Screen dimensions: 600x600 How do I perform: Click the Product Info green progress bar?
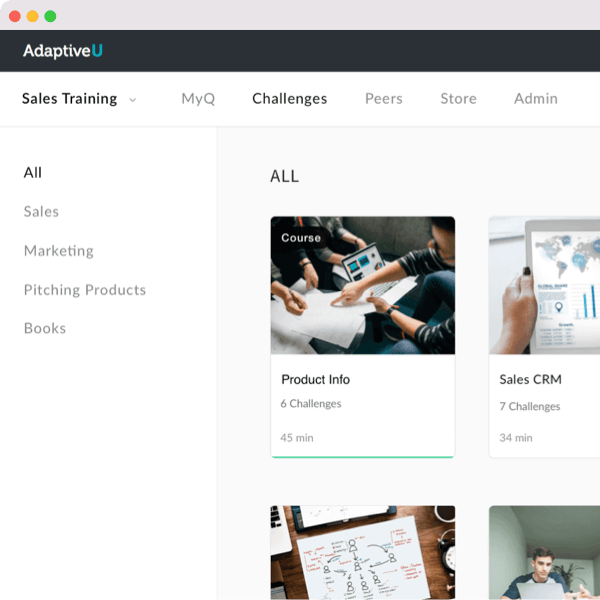[362, 457]
